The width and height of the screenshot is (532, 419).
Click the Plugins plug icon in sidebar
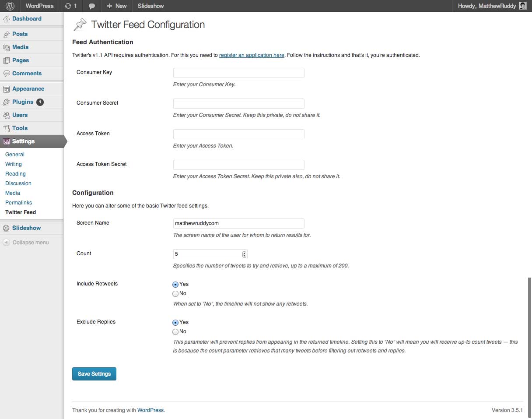point(7,102)
